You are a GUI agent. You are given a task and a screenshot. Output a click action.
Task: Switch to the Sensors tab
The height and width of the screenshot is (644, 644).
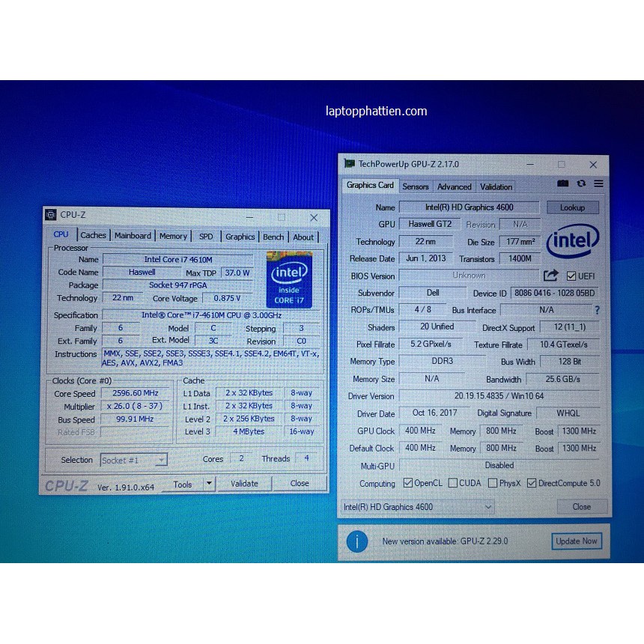[x=416, y=186]
